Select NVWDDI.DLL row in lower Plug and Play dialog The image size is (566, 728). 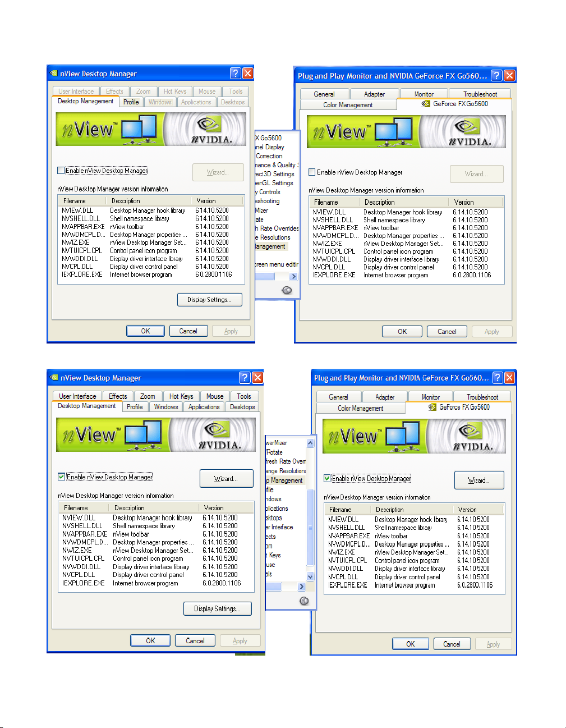[x=415, y=569]
